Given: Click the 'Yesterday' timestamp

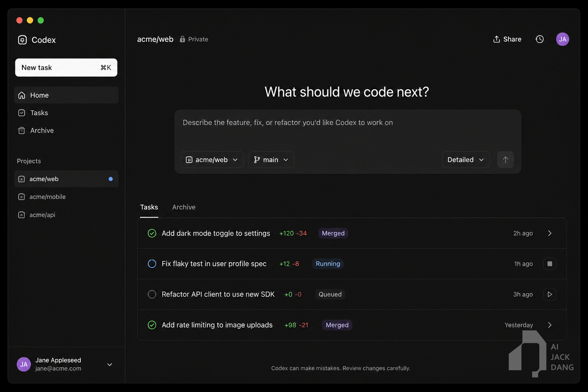Looking at the screenshot, I should tap(519, 325).
